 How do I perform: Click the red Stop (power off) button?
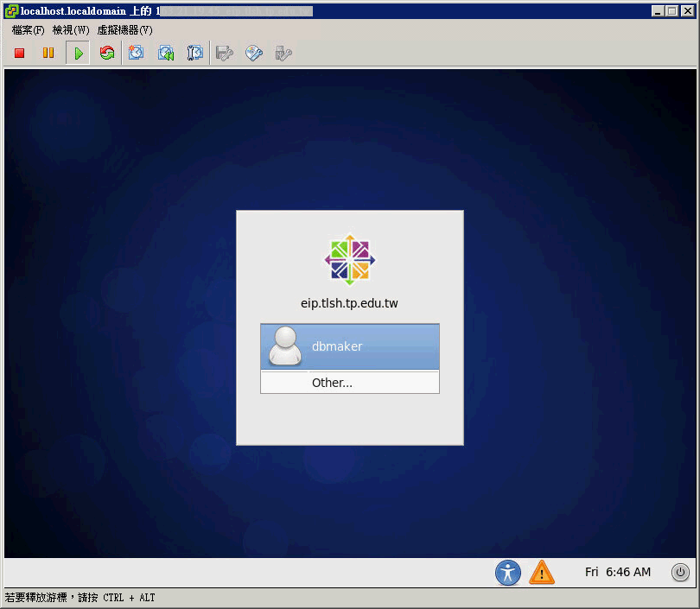pyautogui.click(x=19, y=53)
